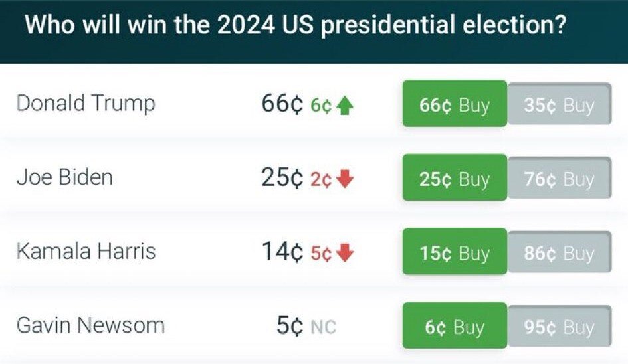Open the Donald Trump contract name

click(x=86, y=104)
